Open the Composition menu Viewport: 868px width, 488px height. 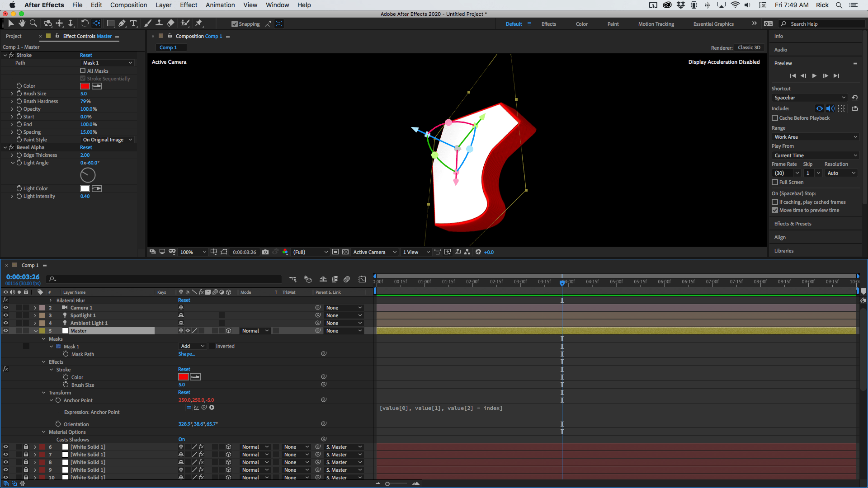click(128, 5)
